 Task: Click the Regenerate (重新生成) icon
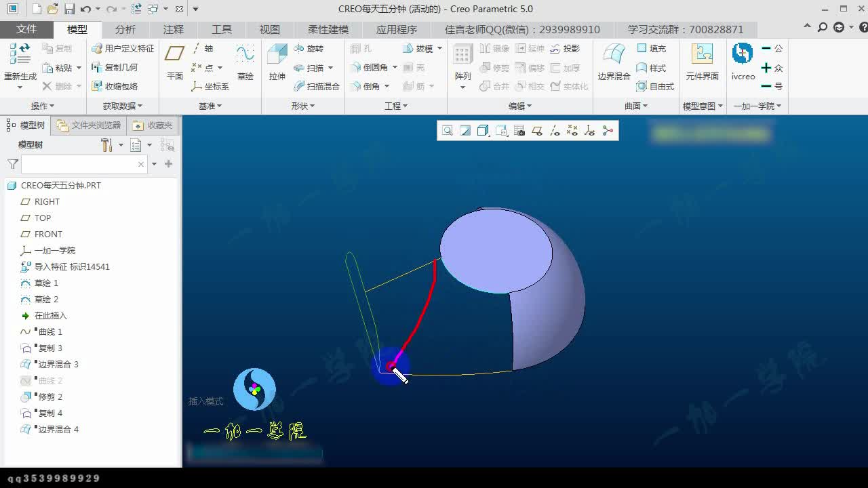[20, 54]
